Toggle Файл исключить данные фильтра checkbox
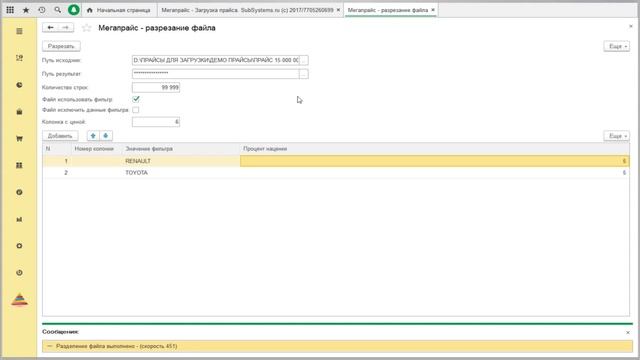640x360 pixels. 136,110
